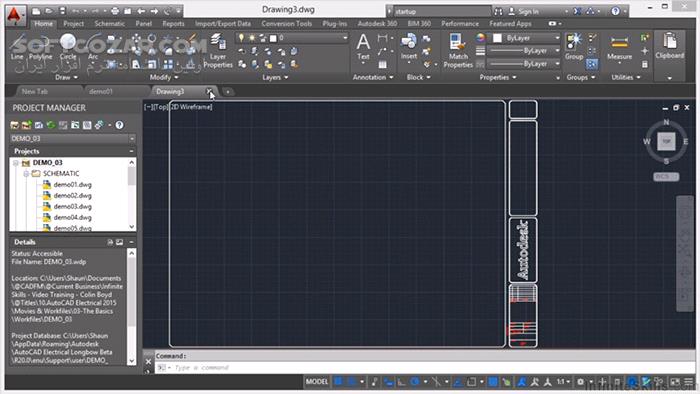Image resolution: width=700 pixels, height=394 pixels.
Task: Click the Help question mark in title bar
Action: pyautogui.click(x=616, y=11)
